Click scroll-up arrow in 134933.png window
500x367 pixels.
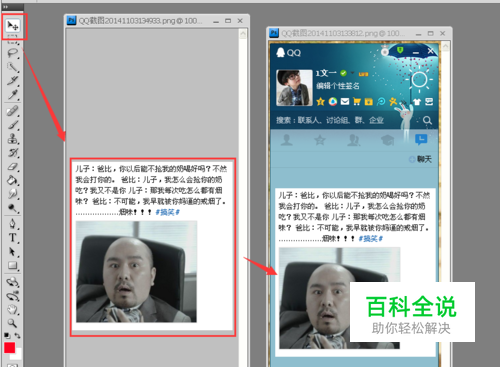[x=243, y=33]
